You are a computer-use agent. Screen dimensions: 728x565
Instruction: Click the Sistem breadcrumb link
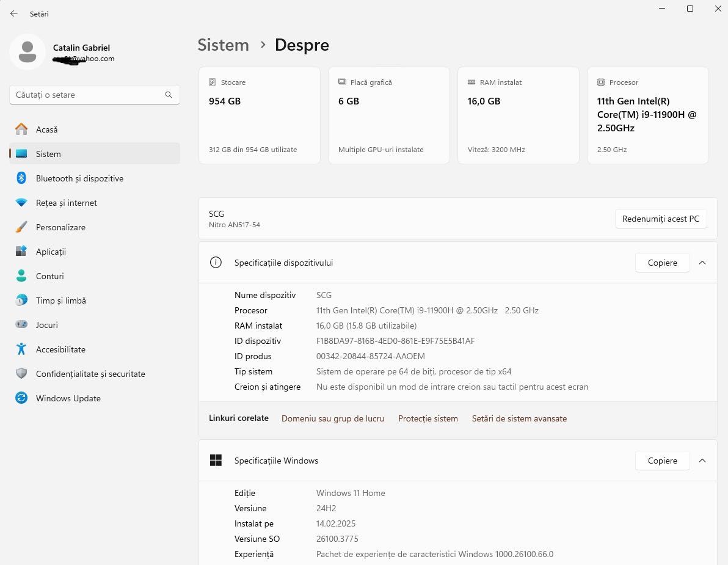tap(224, 45)
